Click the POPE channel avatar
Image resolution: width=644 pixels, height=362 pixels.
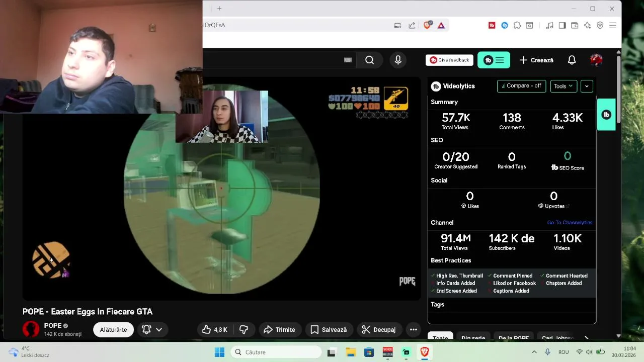[x=31, y=329]
